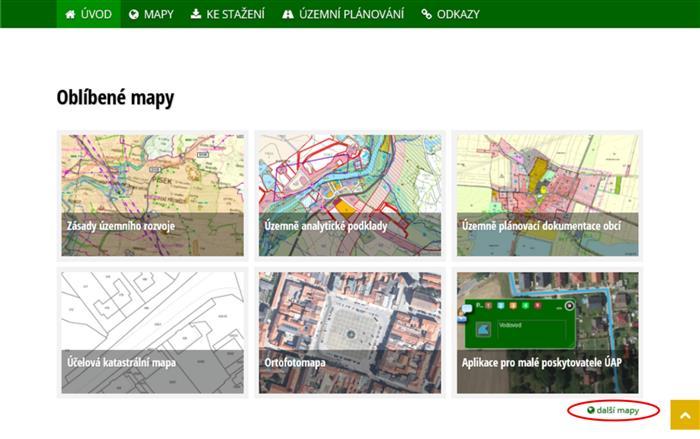
Task: Open the MAPY menu item
Action: coord(158,14)
